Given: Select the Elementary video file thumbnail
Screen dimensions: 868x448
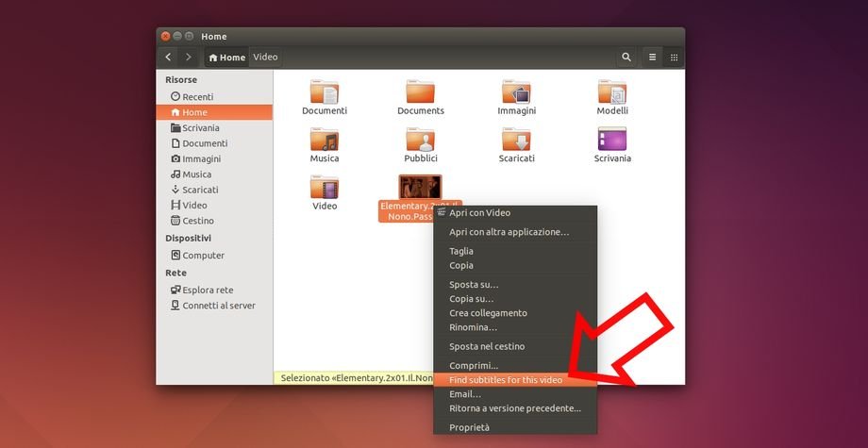Looking at the screenshot, I should point(420,186).
